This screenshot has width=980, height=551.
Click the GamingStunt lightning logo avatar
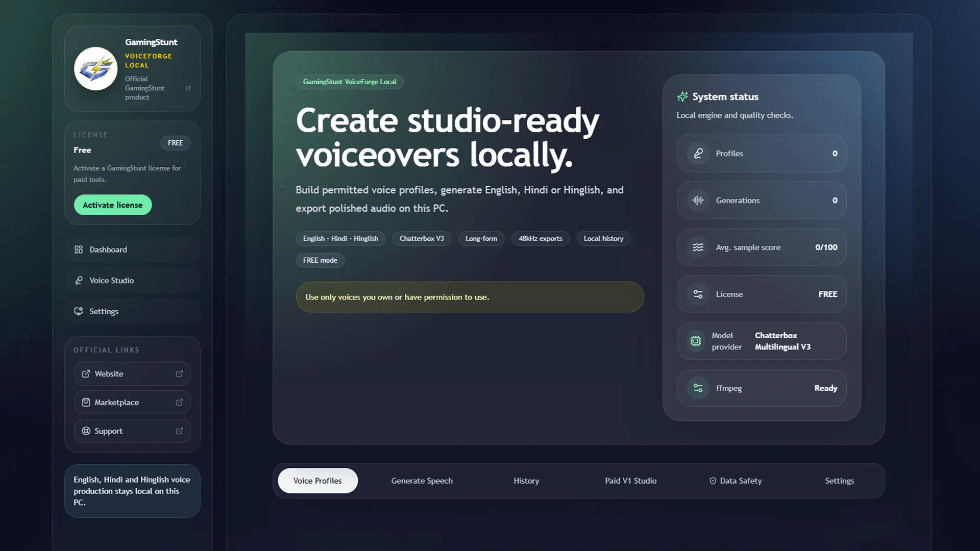pos(95,69)
